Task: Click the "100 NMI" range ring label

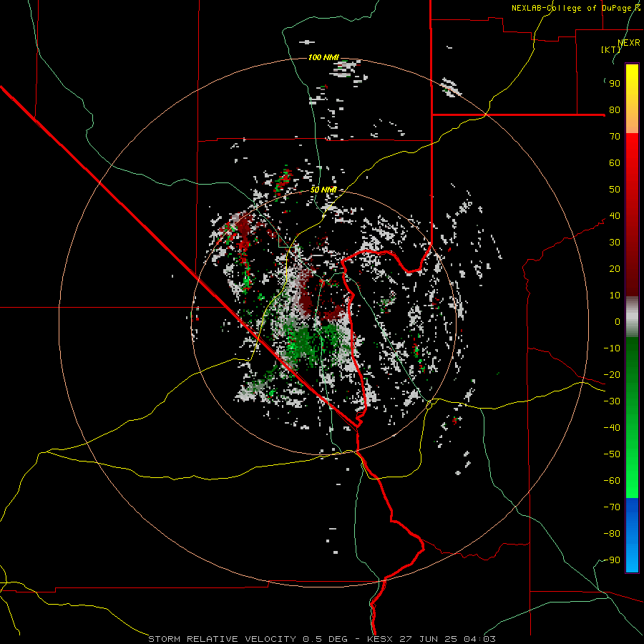Action: (x=323, y=57)
